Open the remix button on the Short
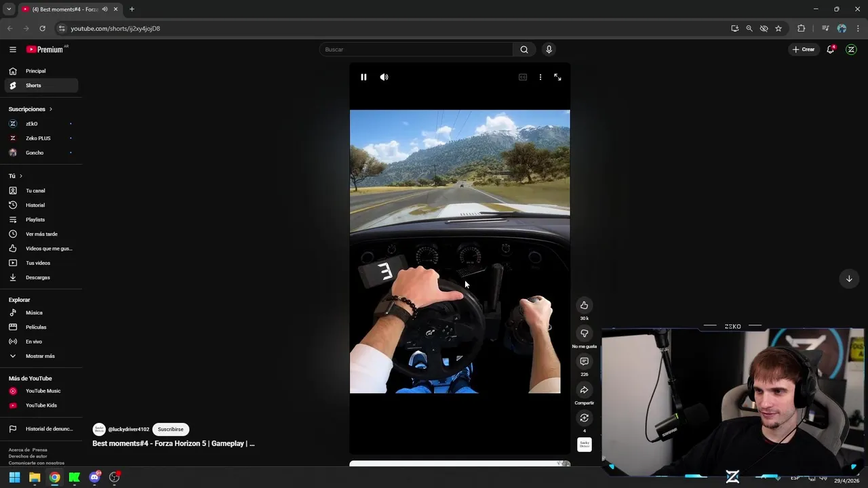Image resolution: width=868 pixels, height=488 pixels. tap(584, 418)
